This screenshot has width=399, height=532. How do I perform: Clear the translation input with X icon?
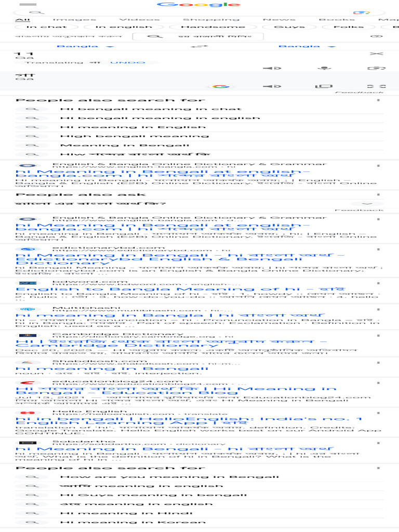point(376,54)
